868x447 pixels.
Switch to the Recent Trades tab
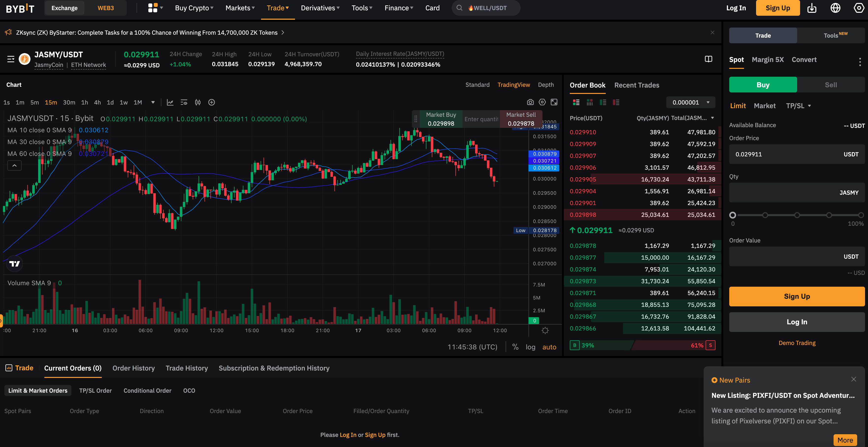pos(636,85)
